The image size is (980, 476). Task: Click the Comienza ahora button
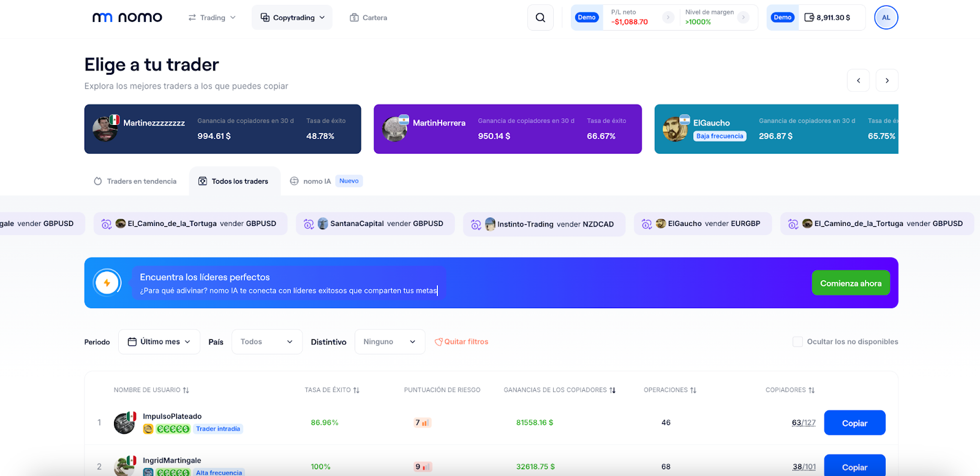click(x=851, y=283)
